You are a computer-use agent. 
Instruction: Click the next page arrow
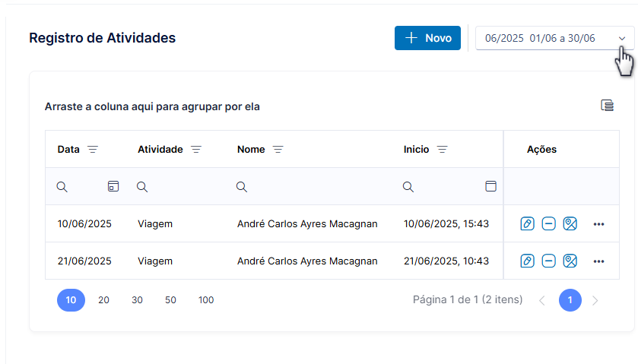595,301
